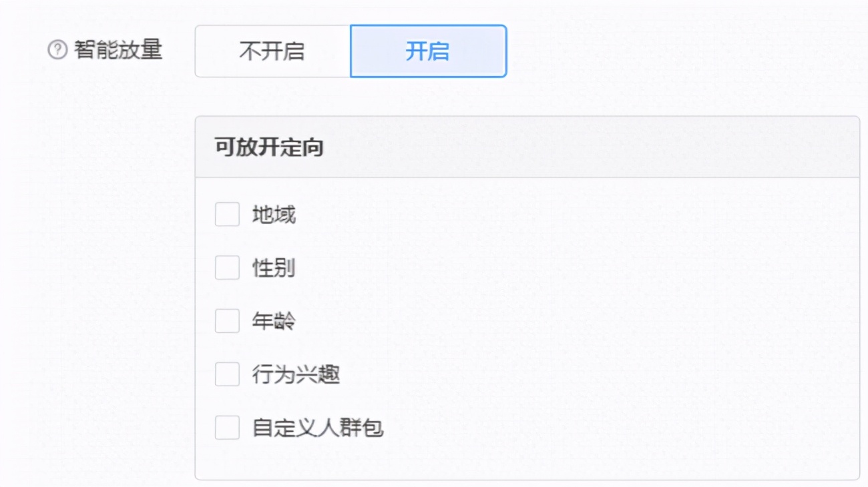Click the 可放开定向 panel header
This screenshot has width=868, height=487.
coord(267,146)
